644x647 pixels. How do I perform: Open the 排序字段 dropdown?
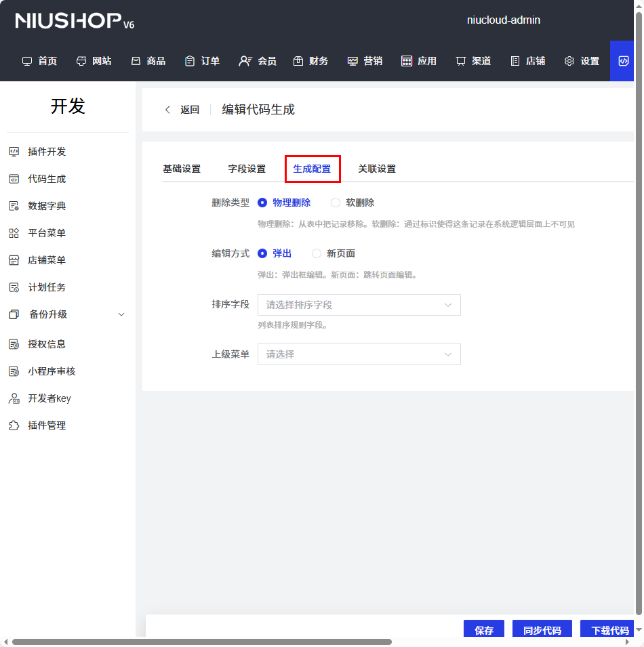pos(359,305)
